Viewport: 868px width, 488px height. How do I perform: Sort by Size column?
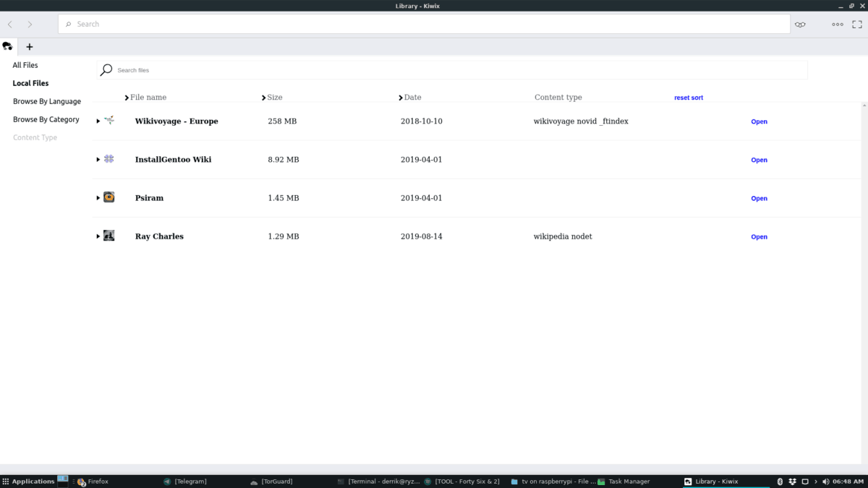click(x=272, y=97)
